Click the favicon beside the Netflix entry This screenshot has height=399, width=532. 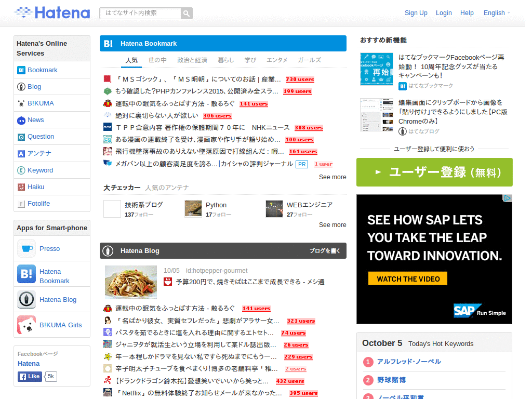point(107,393)
